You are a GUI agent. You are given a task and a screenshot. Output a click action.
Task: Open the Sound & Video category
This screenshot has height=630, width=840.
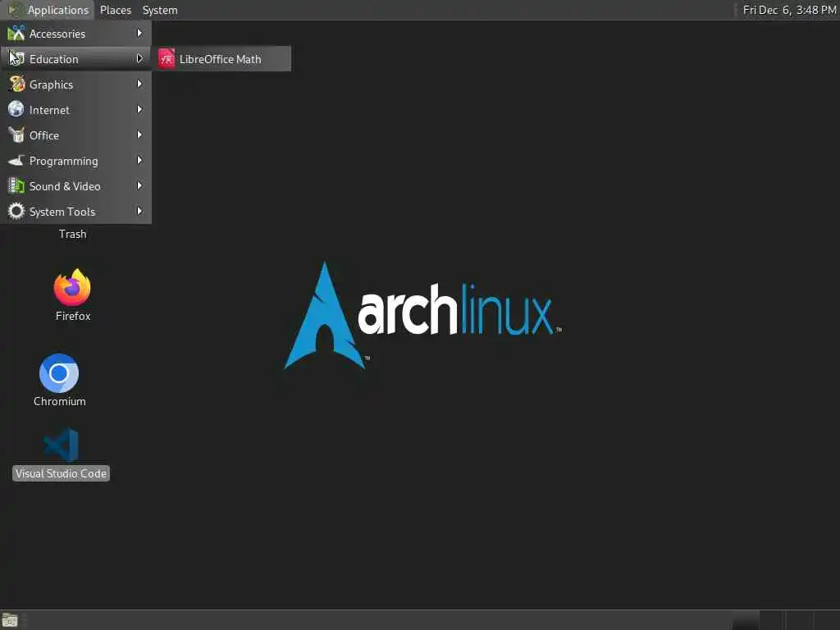click(76, 186)
